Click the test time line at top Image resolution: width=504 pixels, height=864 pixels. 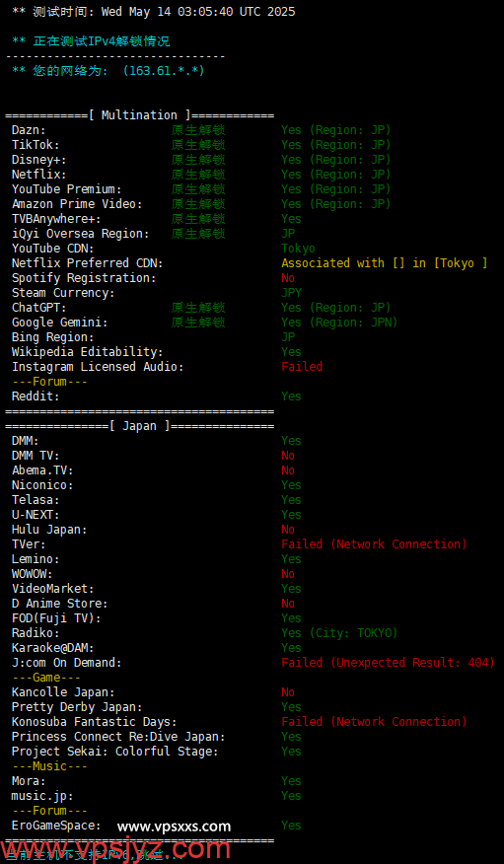154,12
